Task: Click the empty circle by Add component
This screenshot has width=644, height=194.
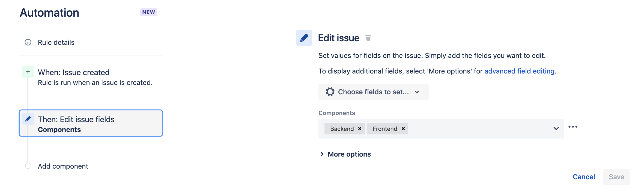Action: [x=28, y=166]
